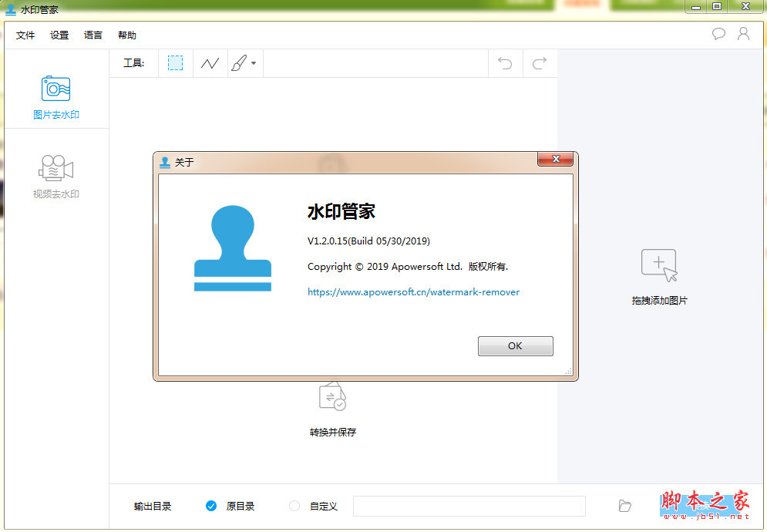The height and width of the screenshot is (532, 767).
Task: Open the apowersoft.cn watermark-remover link
Action: click(413, 292)
